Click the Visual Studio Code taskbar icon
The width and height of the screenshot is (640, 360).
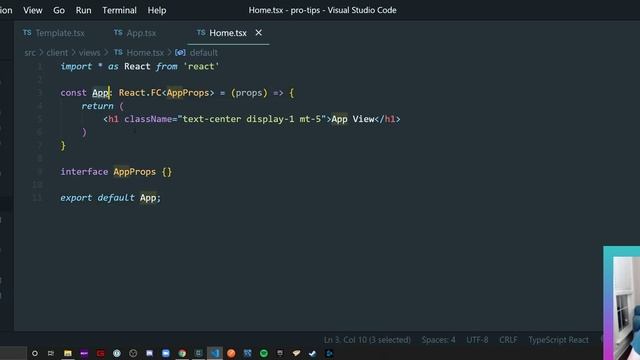click(x=215, y=353)
